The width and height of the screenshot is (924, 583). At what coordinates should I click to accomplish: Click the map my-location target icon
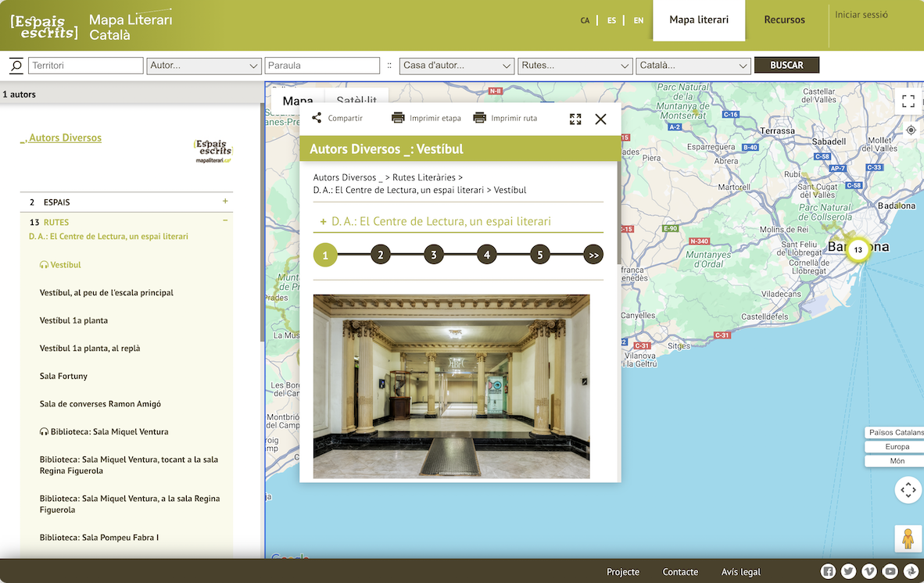coord(910,131)
